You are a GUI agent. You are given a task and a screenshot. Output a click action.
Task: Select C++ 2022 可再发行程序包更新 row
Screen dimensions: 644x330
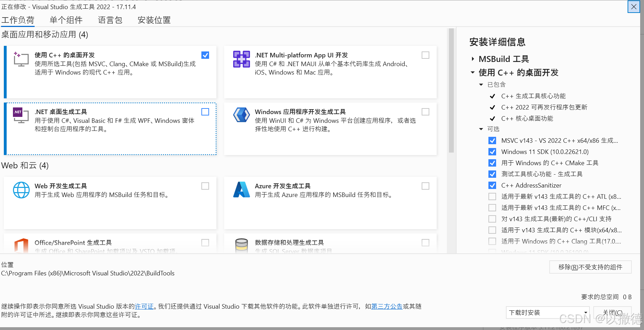coord(544,107)
